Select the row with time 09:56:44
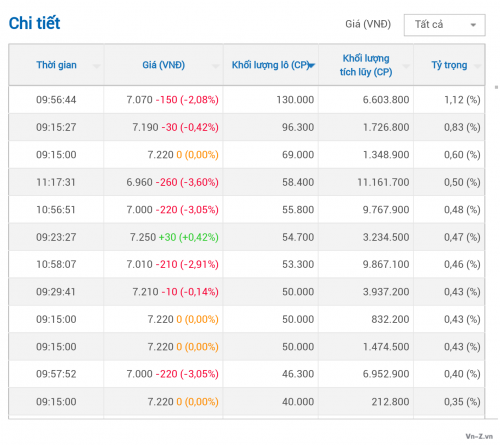This screenshot has height=445, width=500. (x=247, y=100)
